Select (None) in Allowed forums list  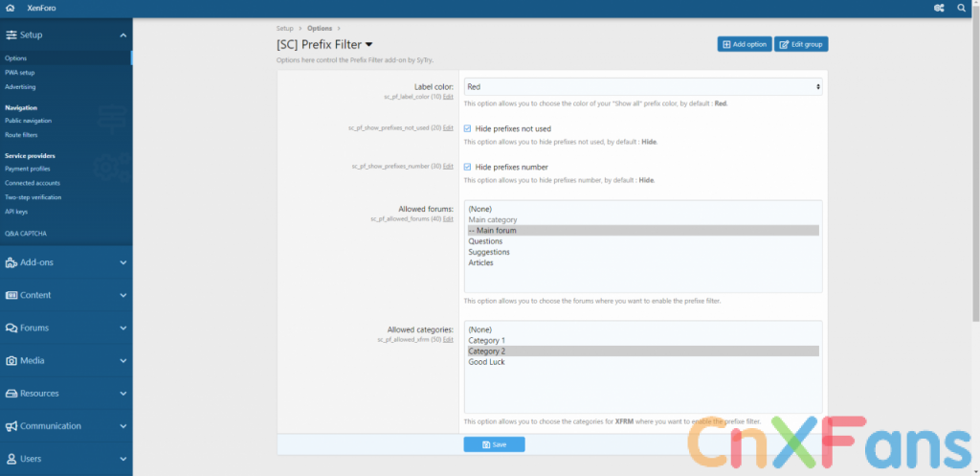click(643, 209)
